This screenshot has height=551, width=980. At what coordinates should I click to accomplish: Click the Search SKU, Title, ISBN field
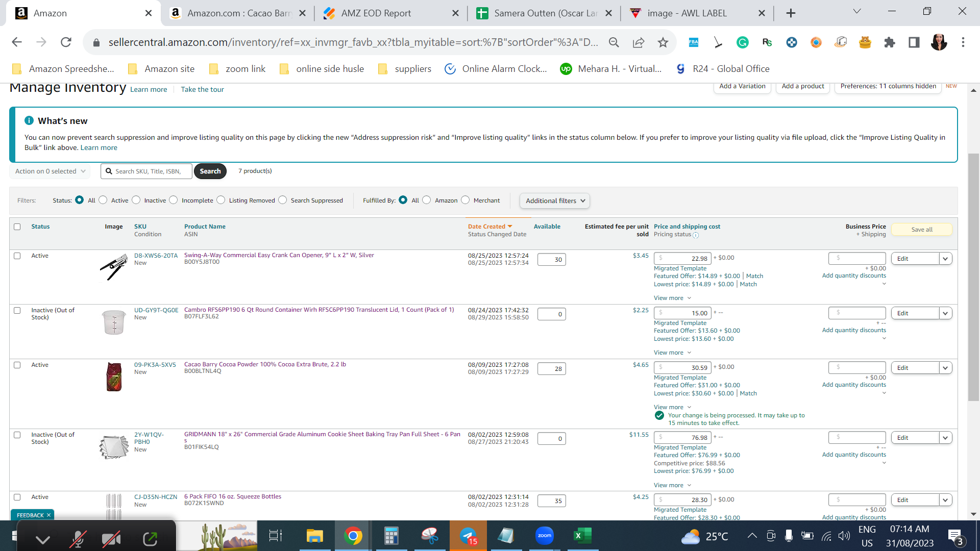pos(146,171)
